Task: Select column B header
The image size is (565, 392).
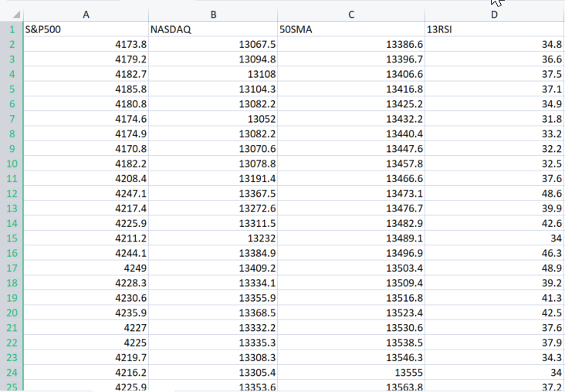Action: 213,15
